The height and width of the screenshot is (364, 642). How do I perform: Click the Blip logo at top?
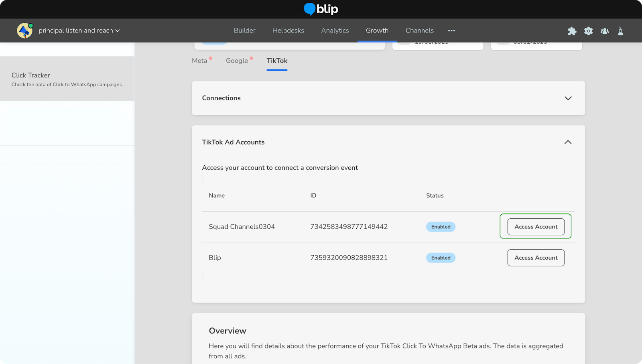[321, 9]
